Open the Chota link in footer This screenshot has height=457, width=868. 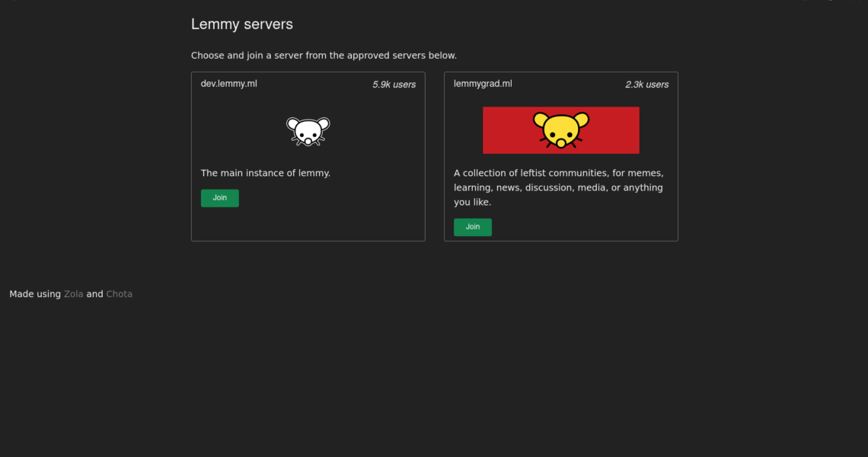(x=119, y=294)
